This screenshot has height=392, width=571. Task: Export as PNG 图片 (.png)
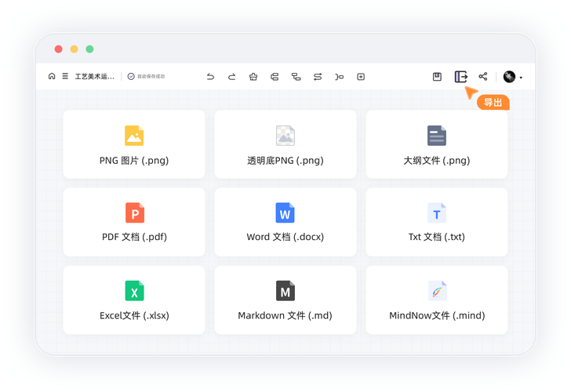[134, 144]
